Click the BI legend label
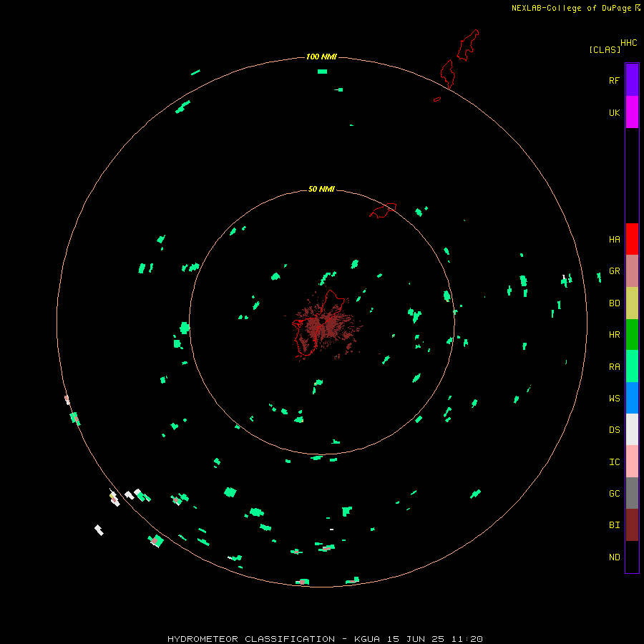Image resolution: width=644 pixels, height=644 pixels. point(615,525)
